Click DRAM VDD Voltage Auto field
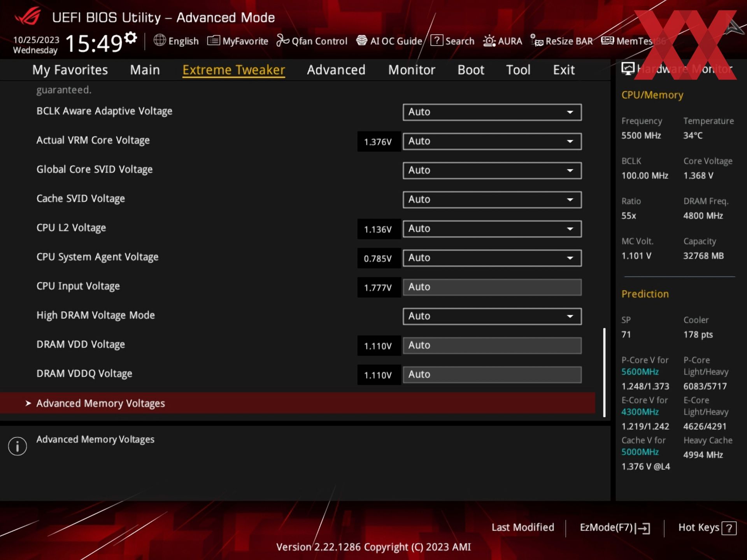747x560 pixels. click(x=492, y=345)
